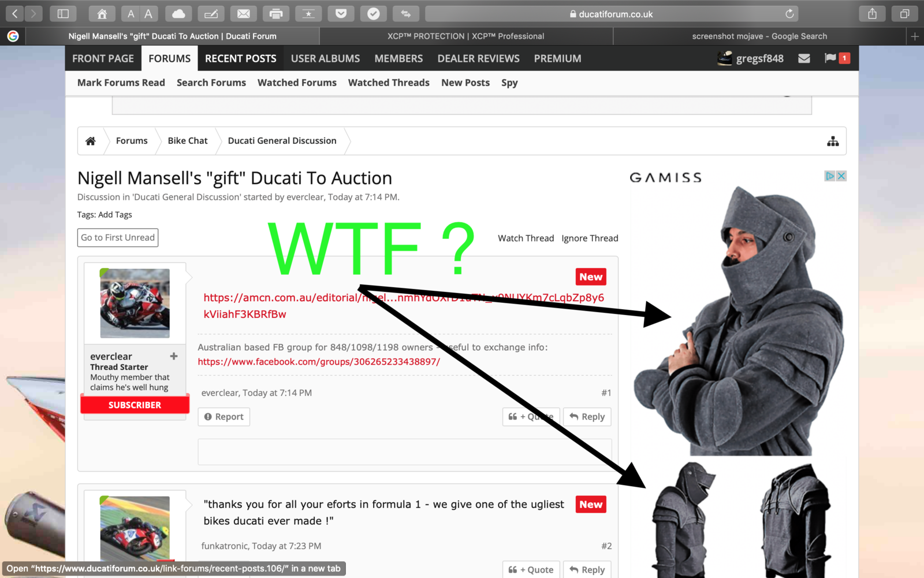Open the Dealer Reviews menu item

[x=478, y=58]
